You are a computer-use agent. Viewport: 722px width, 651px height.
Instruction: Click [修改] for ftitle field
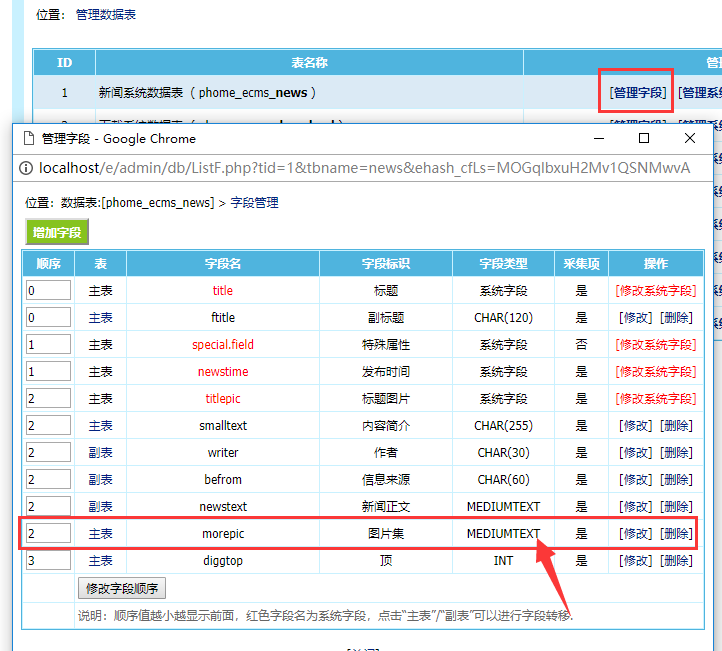635,318
